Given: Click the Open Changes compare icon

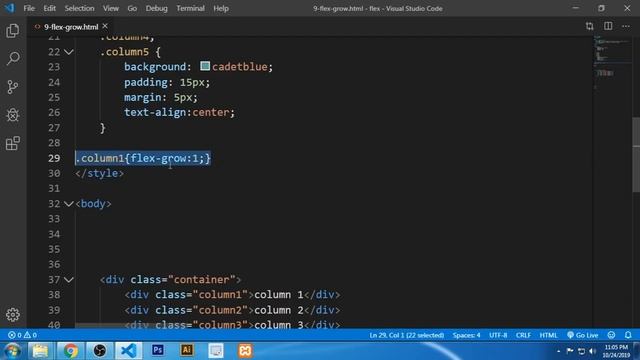Looking at the screenshot, I should 589,27.
